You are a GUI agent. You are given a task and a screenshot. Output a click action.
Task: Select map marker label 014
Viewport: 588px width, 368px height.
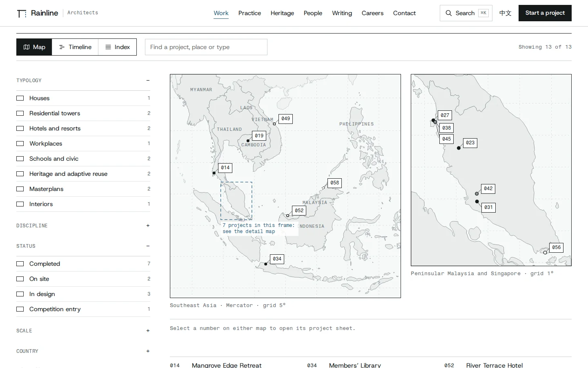pyautogui.click(x=225, y=168)
